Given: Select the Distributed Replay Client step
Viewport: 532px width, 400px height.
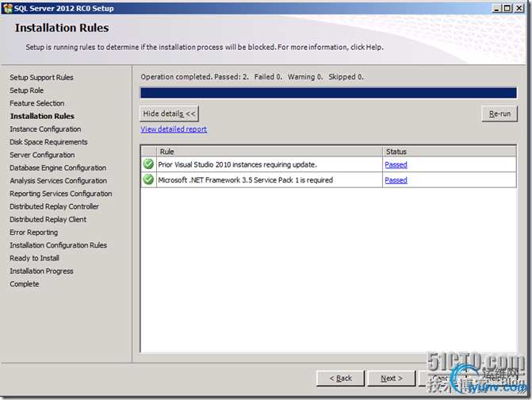Looking at the screenshot, I should (x=48, y=219).
